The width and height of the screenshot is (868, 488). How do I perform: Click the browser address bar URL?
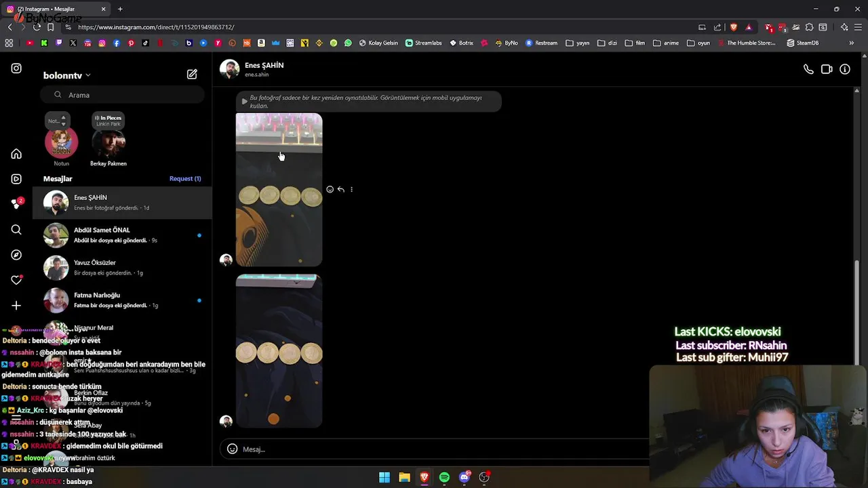[156, 27]
